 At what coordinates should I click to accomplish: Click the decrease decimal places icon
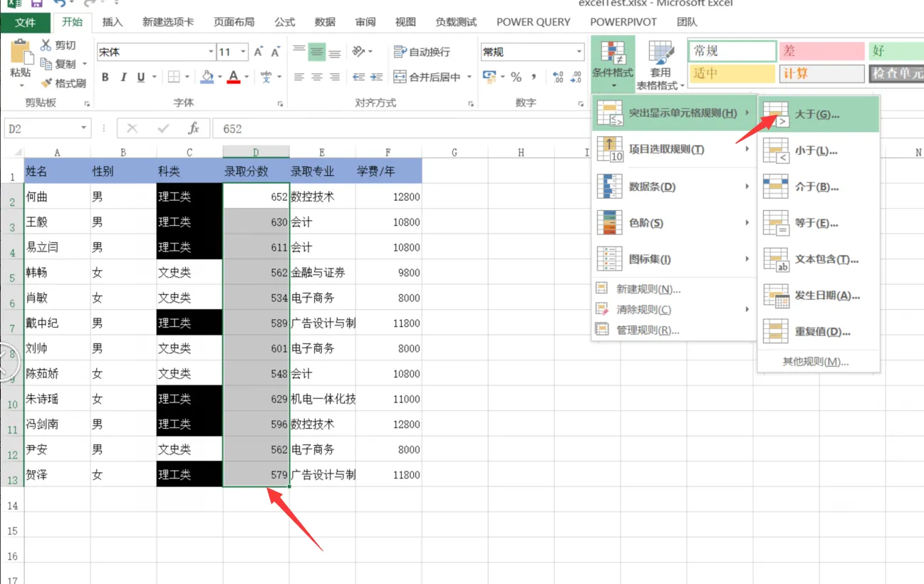pos(576,77)
